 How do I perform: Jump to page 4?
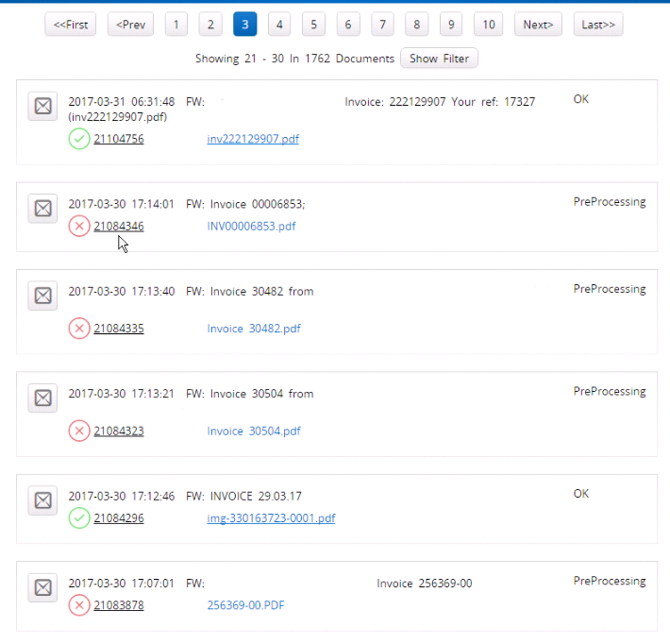pos(279,25)
